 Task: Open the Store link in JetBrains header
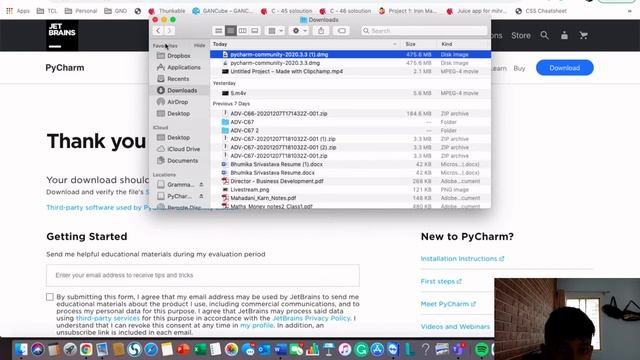click(521, 36)
